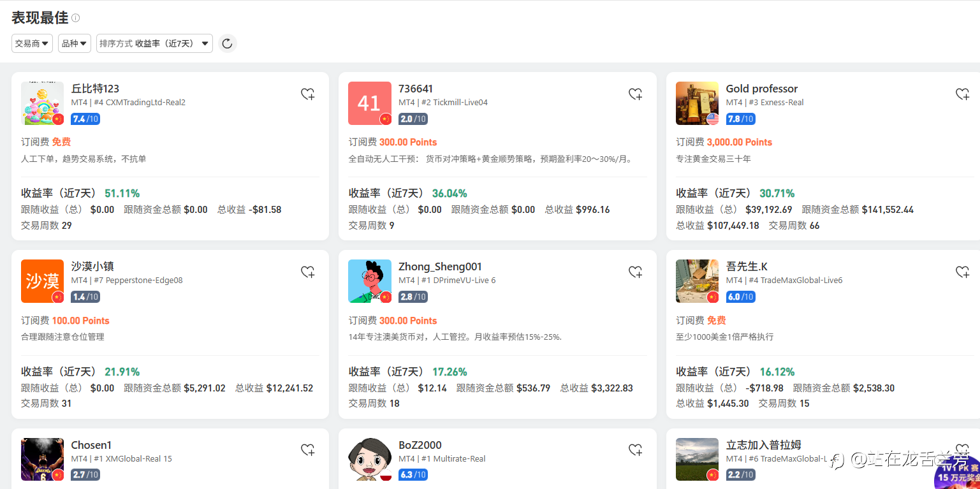
Task: Click heart-plus icon on Zhong_Sheng001 card
Action: 636,272
